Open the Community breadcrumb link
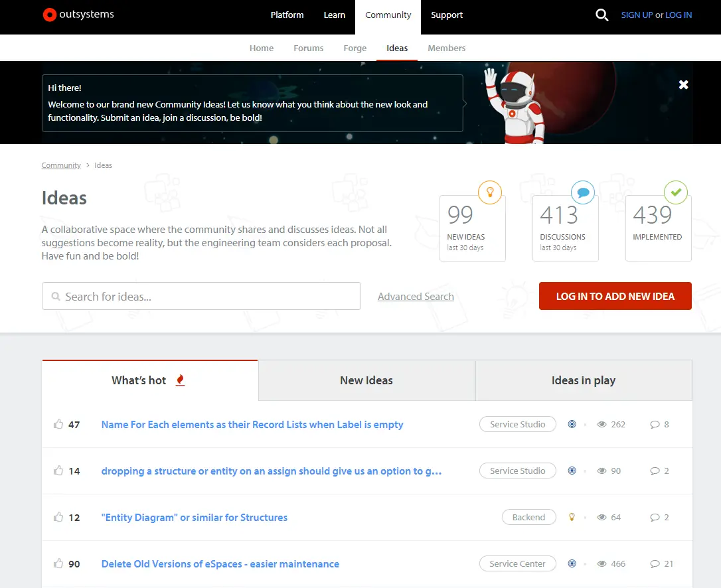 point(61,165)
